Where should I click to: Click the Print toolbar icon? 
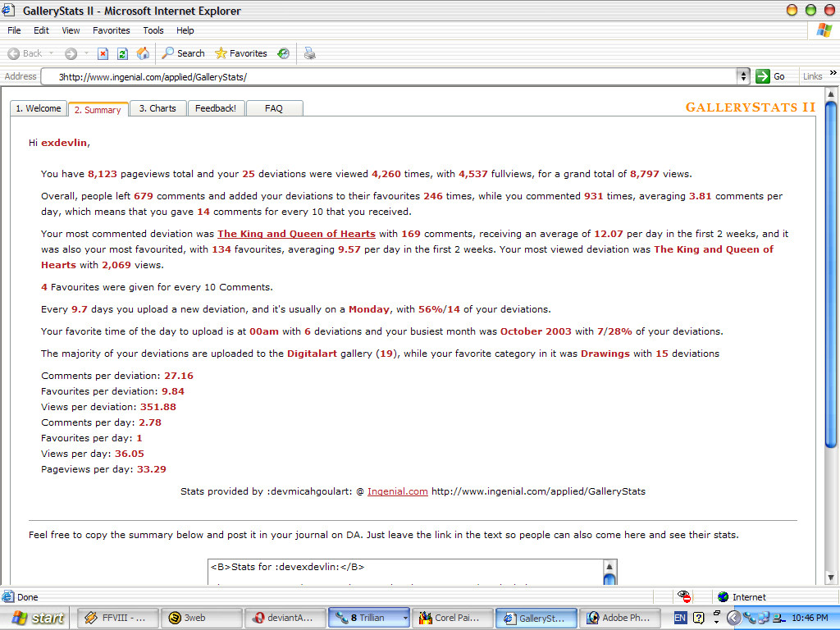309,53
